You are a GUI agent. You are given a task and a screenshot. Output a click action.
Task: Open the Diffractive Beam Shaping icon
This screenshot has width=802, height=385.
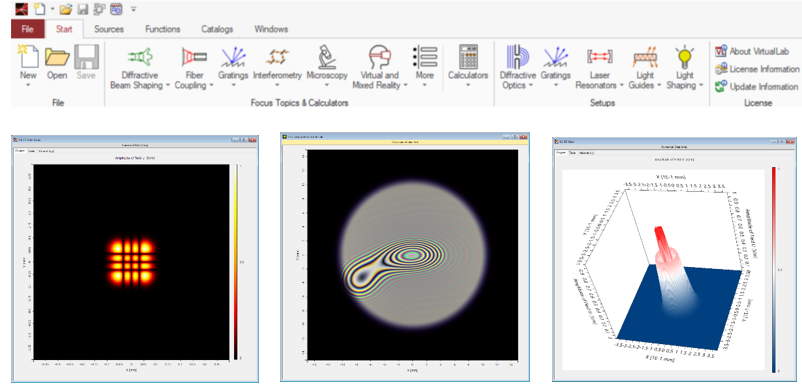(140, 57)
